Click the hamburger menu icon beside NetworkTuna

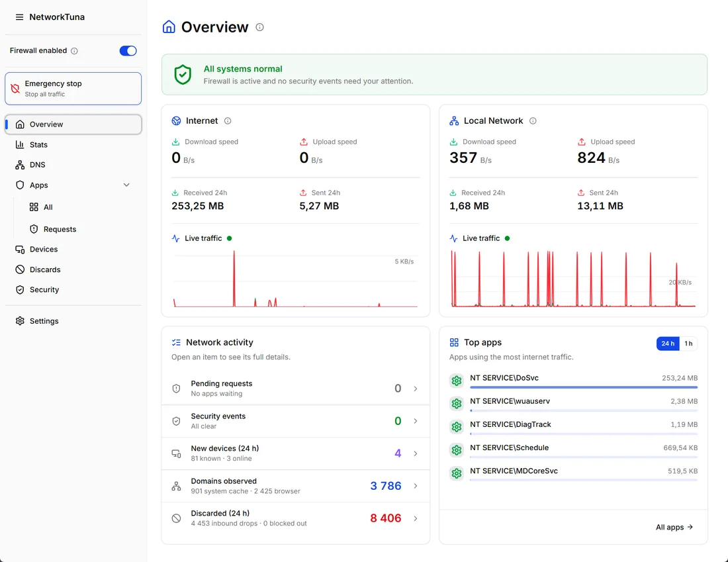[19, 17]
